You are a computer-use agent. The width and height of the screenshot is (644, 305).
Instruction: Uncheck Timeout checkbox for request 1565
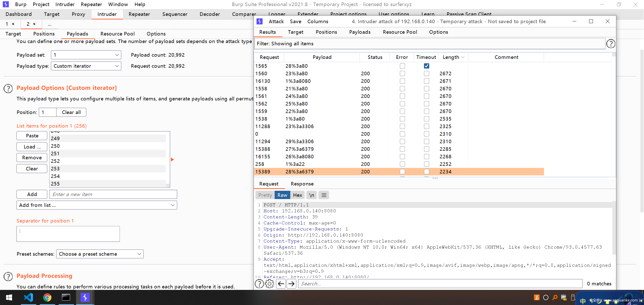point(426,66)
